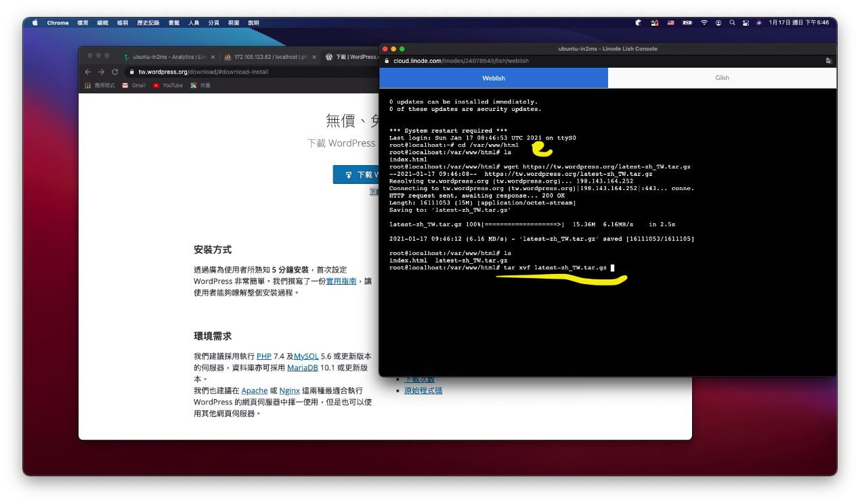Reload the WordPress download page
860x504 pixels.
[x=114, y=72]
